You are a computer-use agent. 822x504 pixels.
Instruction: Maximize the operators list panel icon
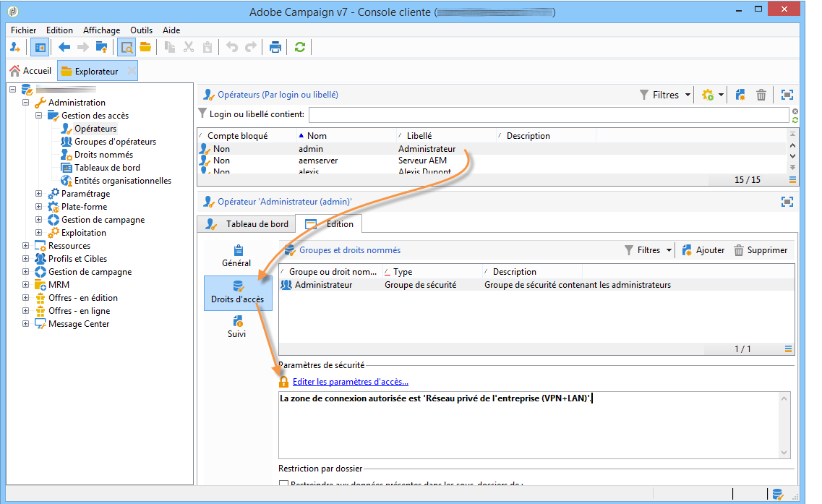787,95
